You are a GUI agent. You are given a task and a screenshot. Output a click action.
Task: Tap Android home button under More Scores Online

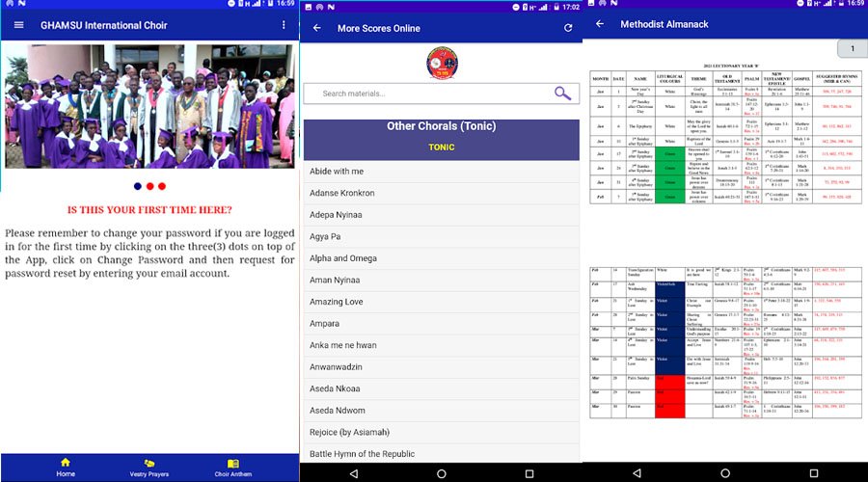pyautogui.click(x=441, y=473)
